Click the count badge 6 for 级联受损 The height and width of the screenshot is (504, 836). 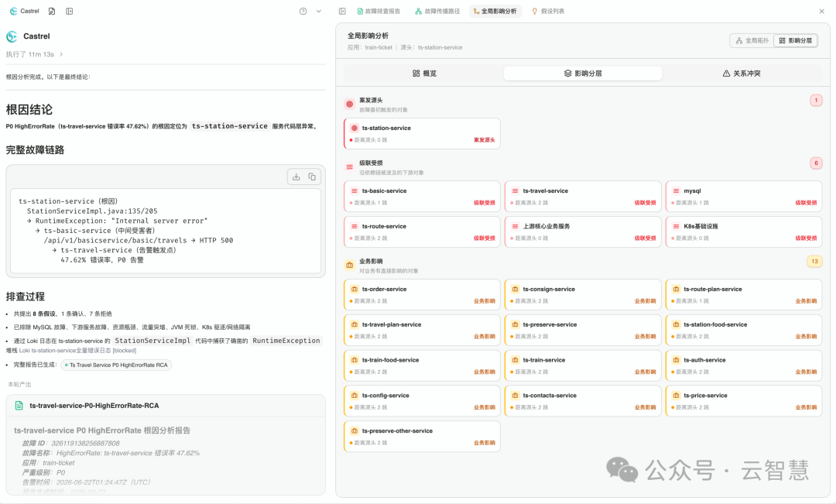point(816,163)
